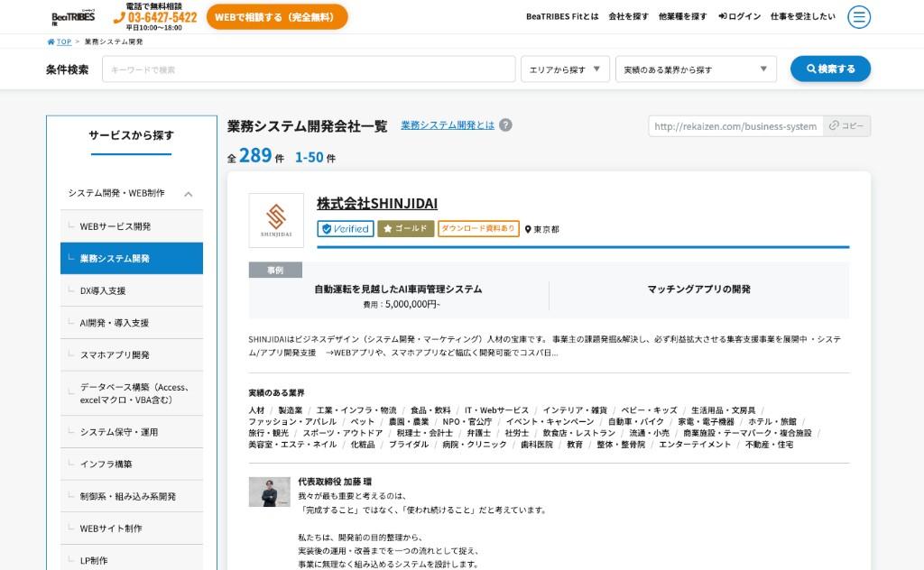The height and width of the screenshot is (570, 924).
Task: Click the phone icon next to 03-6427-5422
Action: tap(118, 15)
